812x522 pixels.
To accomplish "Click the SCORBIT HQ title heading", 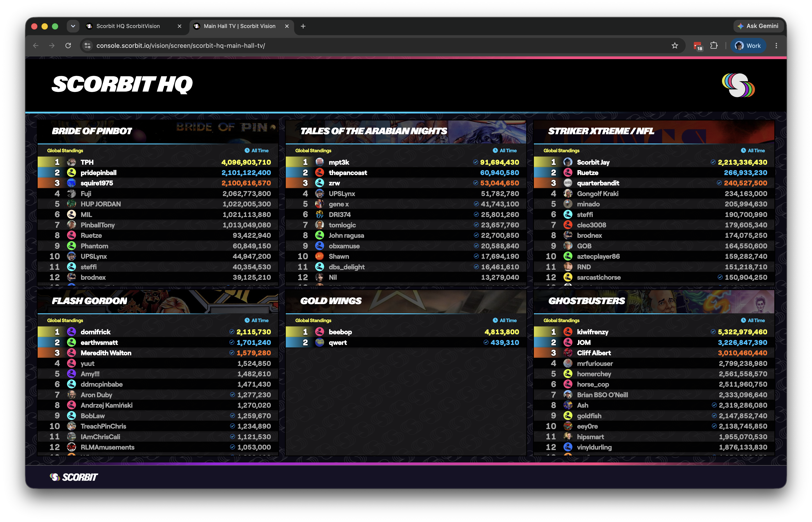I will [x=122, y=84].
